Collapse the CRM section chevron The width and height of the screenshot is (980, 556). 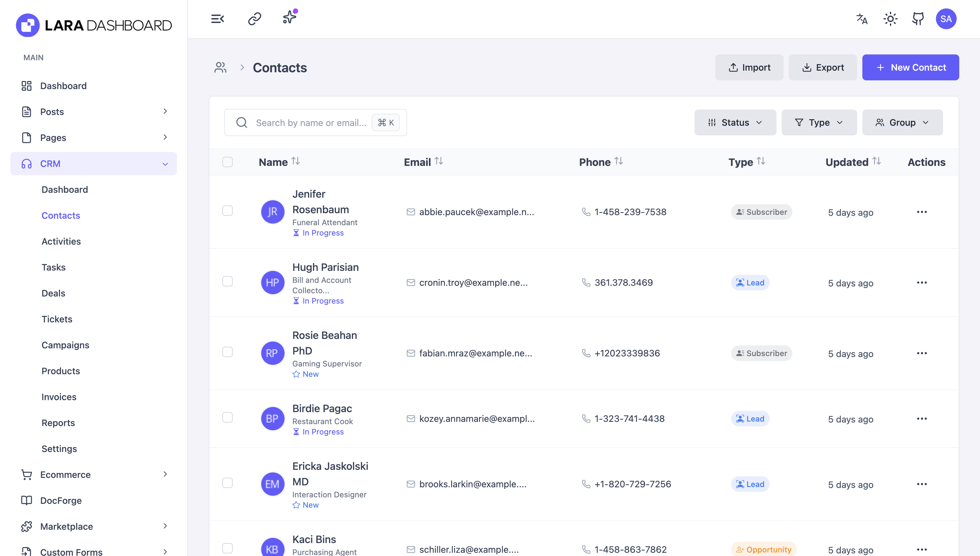coord(165,163)
